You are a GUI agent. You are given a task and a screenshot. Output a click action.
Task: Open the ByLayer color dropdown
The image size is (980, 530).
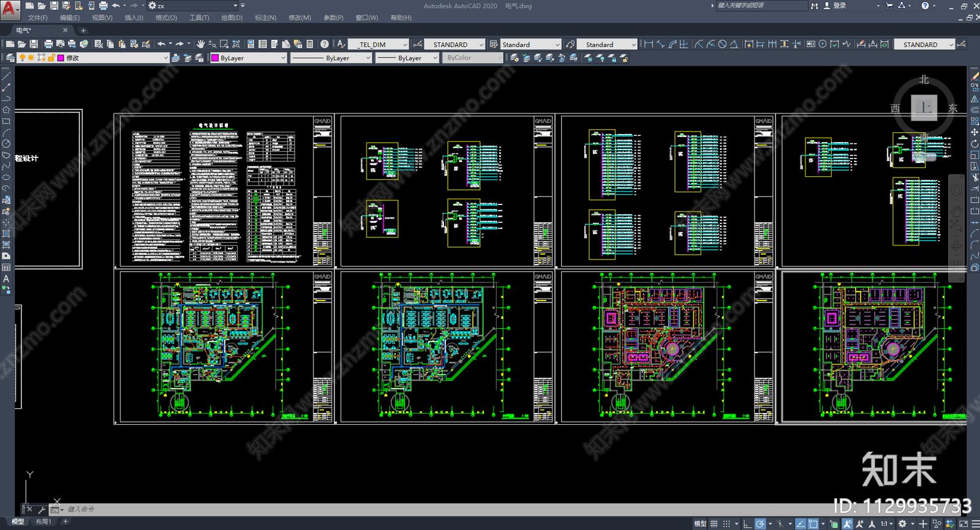[248, 58]
